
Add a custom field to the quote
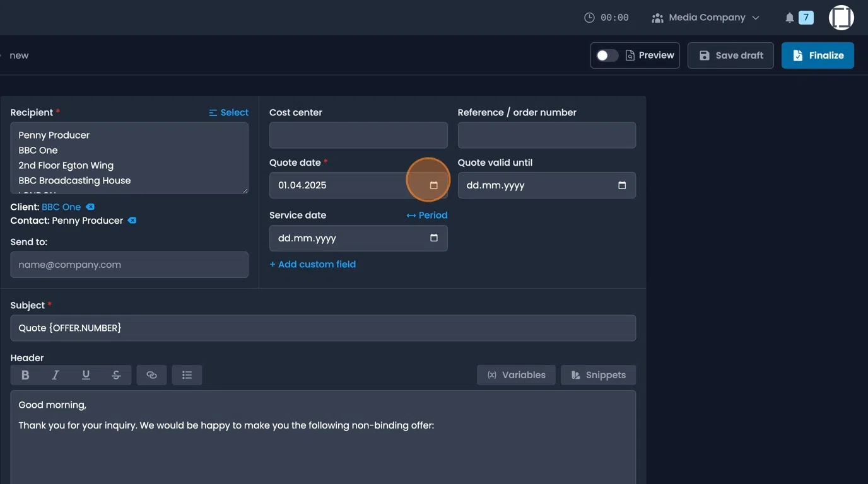tap(312, 264)
